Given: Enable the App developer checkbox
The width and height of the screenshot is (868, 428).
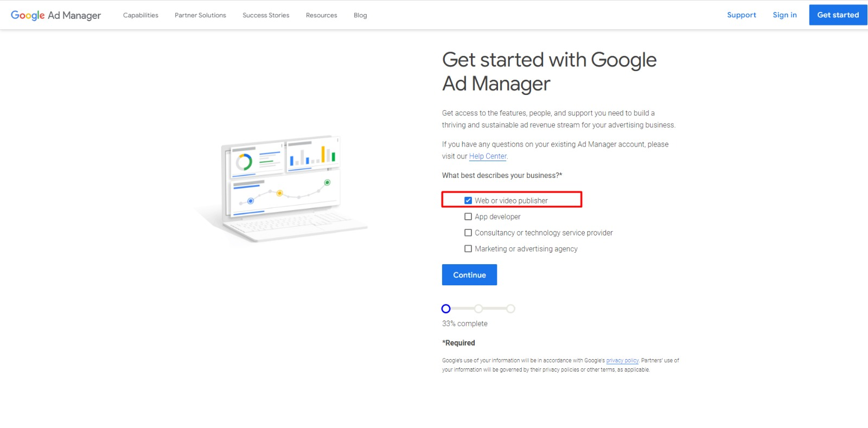Looking at the screenshot, I should 468,216.
